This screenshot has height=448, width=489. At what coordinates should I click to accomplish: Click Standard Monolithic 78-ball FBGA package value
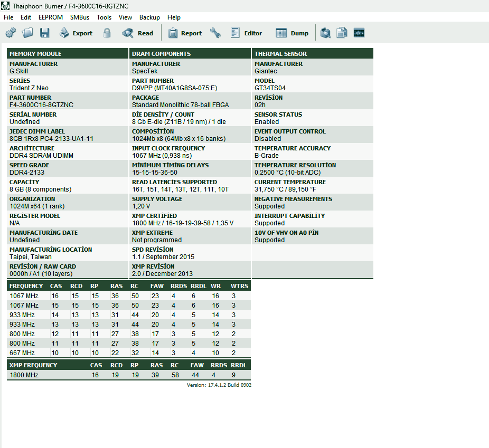[181, 104]
